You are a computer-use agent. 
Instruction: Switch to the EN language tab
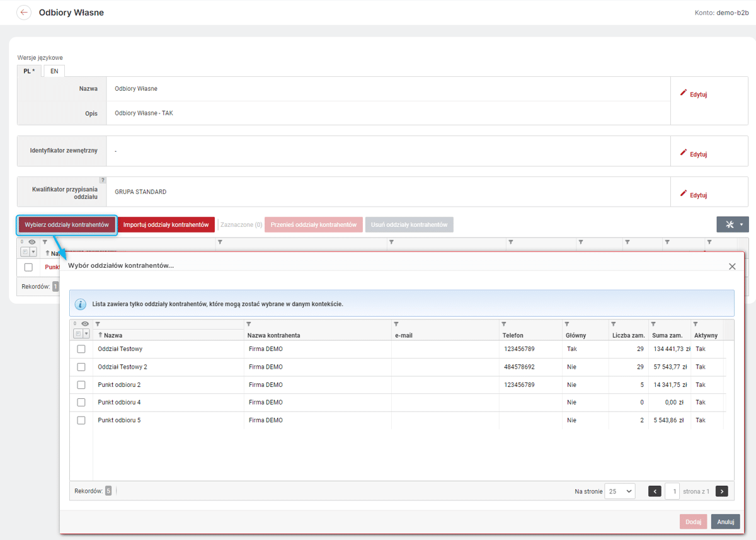tap(54, 71)
